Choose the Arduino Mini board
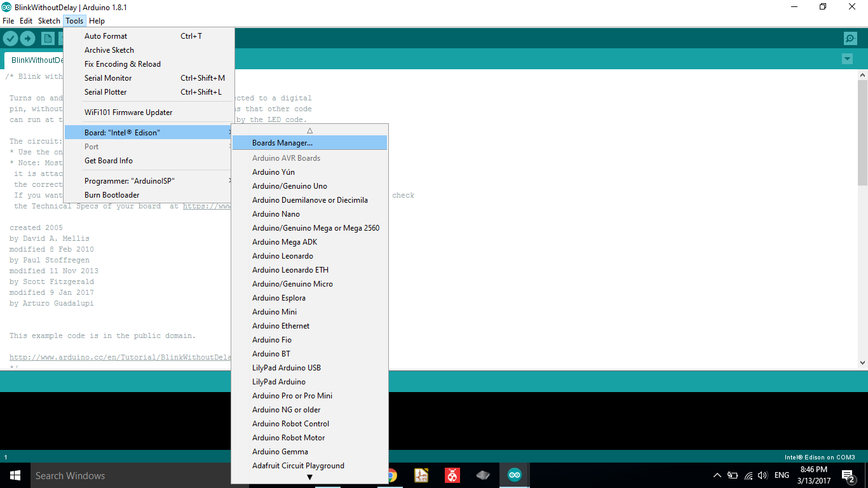 tap(309, 312)
